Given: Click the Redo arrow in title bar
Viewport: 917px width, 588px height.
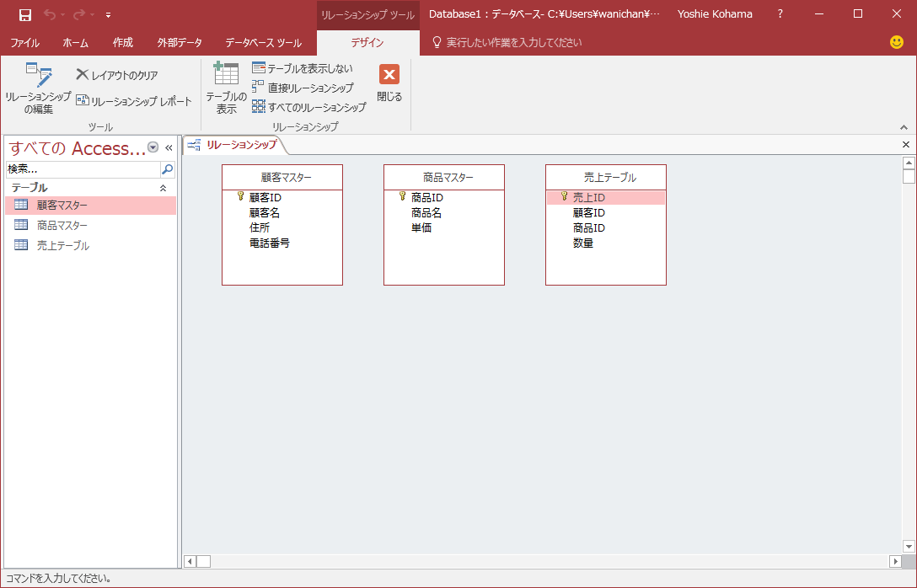Looking at the screenshot, I should (79, 14).
